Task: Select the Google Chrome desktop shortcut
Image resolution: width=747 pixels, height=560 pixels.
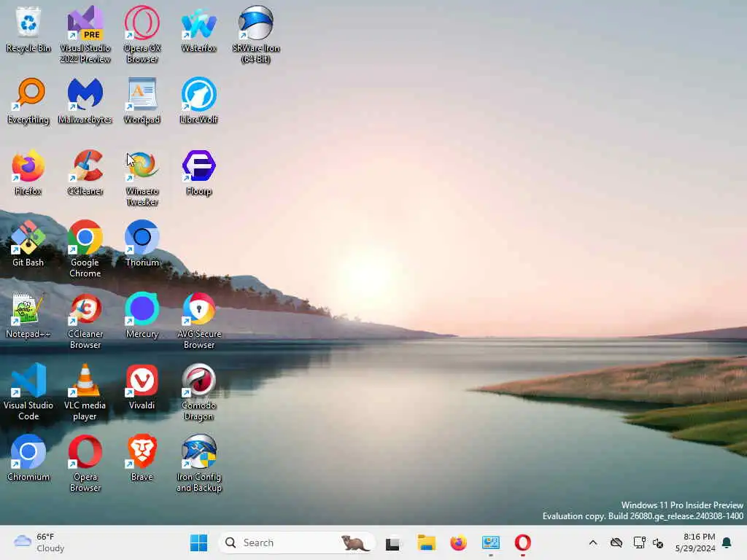Action: pos(85,249)
